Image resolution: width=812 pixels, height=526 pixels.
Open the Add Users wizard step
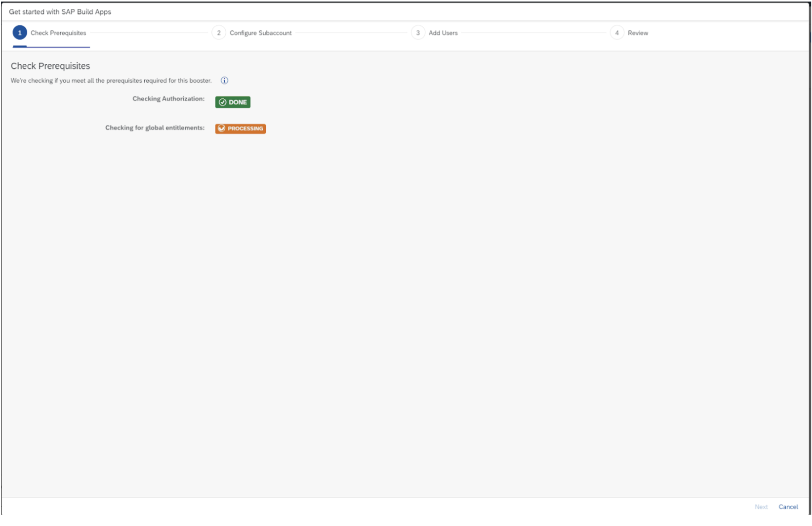point(443,33)
